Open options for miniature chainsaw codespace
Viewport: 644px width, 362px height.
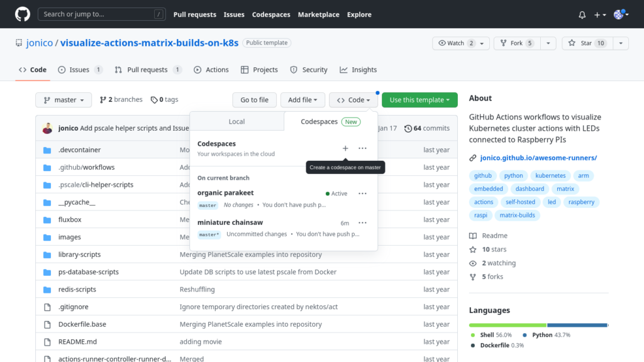click(x=362, y=223)
